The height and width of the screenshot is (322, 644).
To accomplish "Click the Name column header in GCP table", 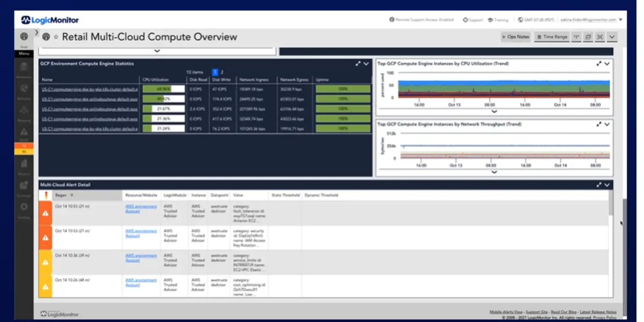I will [47, 79].
